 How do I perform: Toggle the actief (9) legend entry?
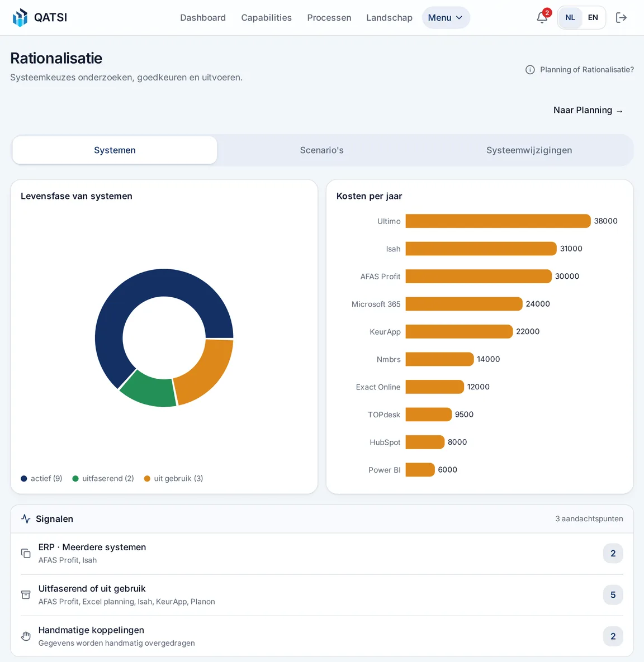(41, 478)
